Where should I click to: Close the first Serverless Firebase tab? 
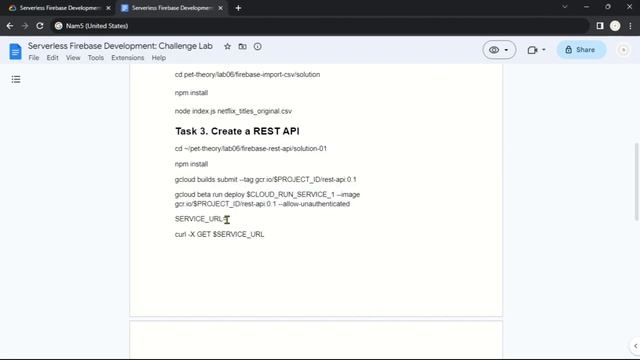(108, 8)
